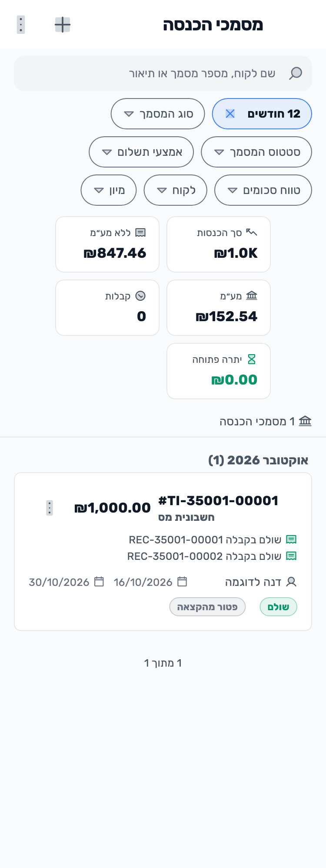Viewport: 326px width, 868px height.
Task: Open the אמצעי תשלום filter dropdown
Action: 141,152
